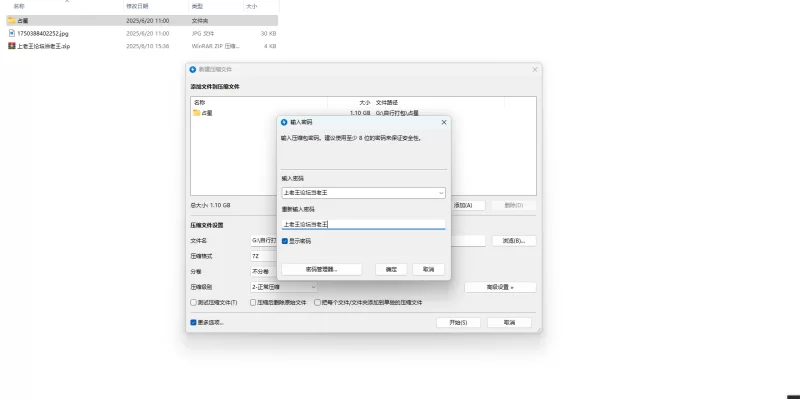The width and height of the screenshot is (800, 399).
Task: Click the folder icon of 占星 in Explorer
Action: pos(11,20)
